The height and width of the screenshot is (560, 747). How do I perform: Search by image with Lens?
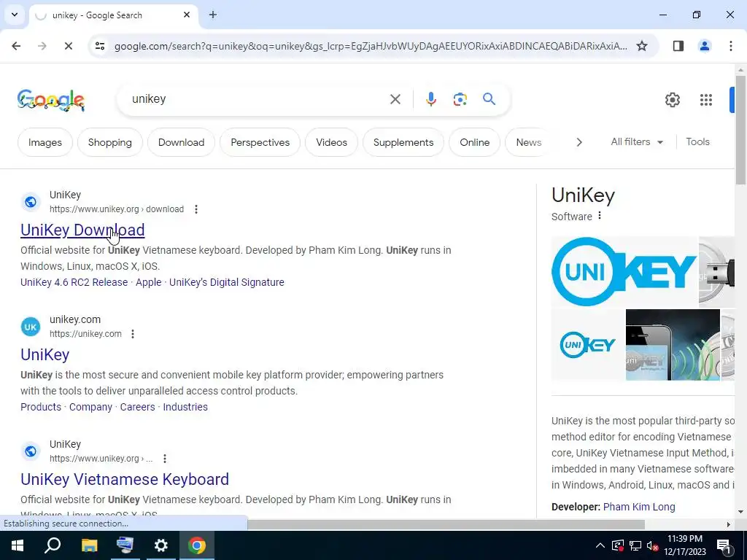tap(460, 99)
